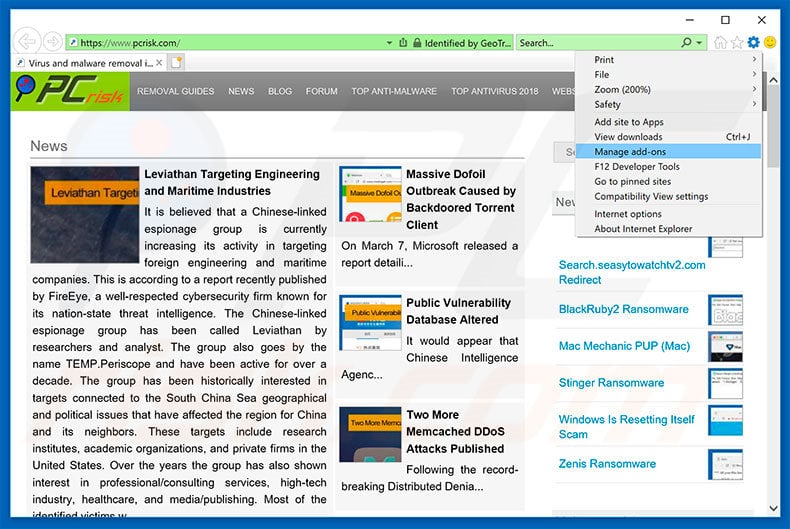790x529 pixels.
Task: Expand the File submenu arrow
Action: [754, 74]
